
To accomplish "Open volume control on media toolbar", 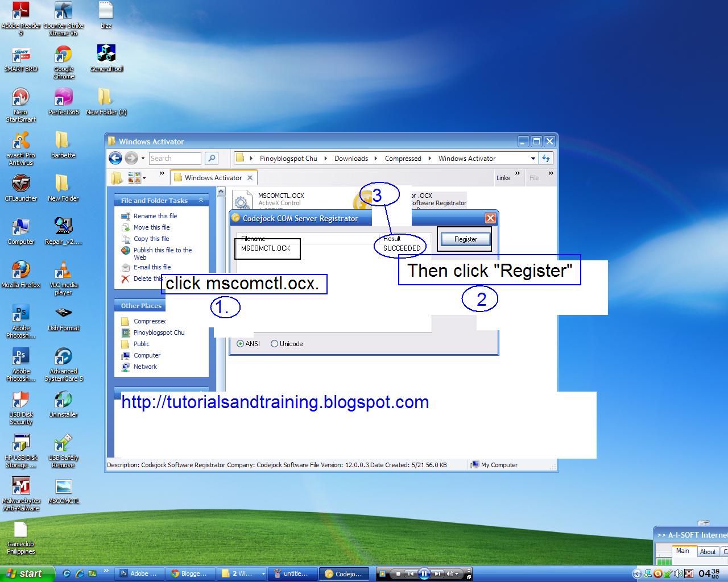I will (x=452, y=574).
